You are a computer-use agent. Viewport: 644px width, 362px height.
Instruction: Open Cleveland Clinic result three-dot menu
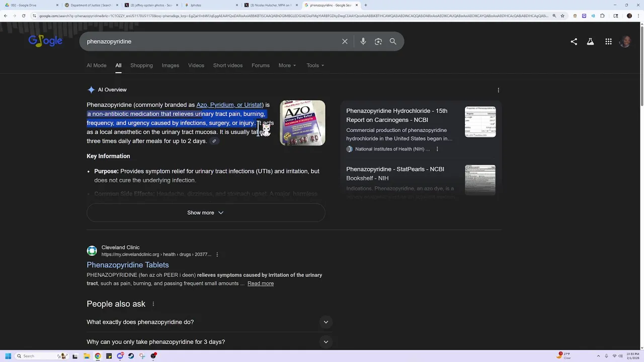217,254
